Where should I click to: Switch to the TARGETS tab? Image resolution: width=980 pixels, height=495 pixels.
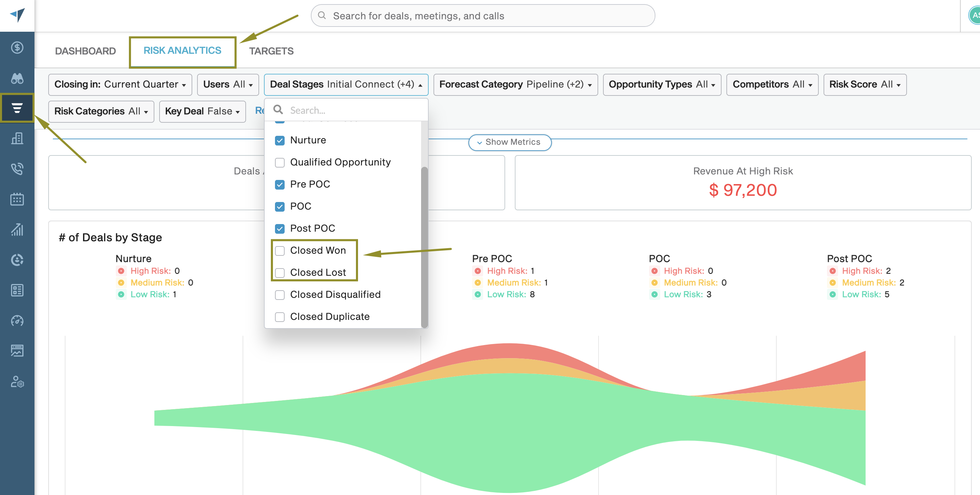(271, 51)
